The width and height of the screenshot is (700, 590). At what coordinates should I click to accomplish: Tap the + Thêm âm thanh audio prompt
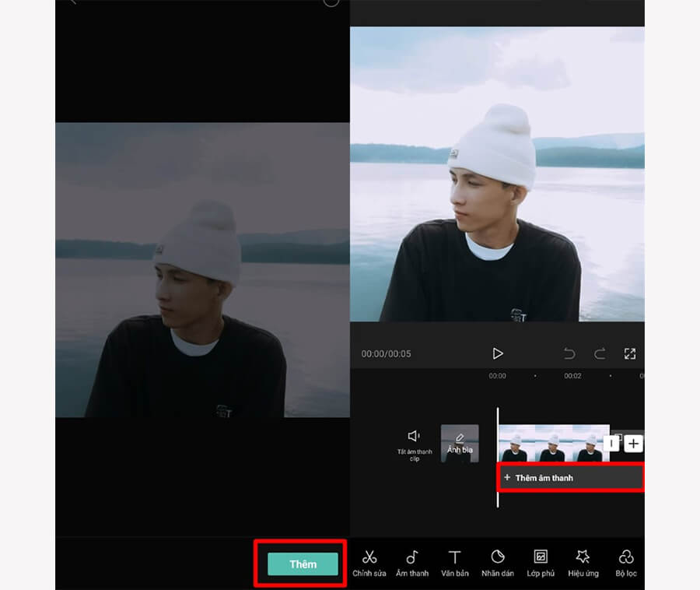click(x=570, y=476)
